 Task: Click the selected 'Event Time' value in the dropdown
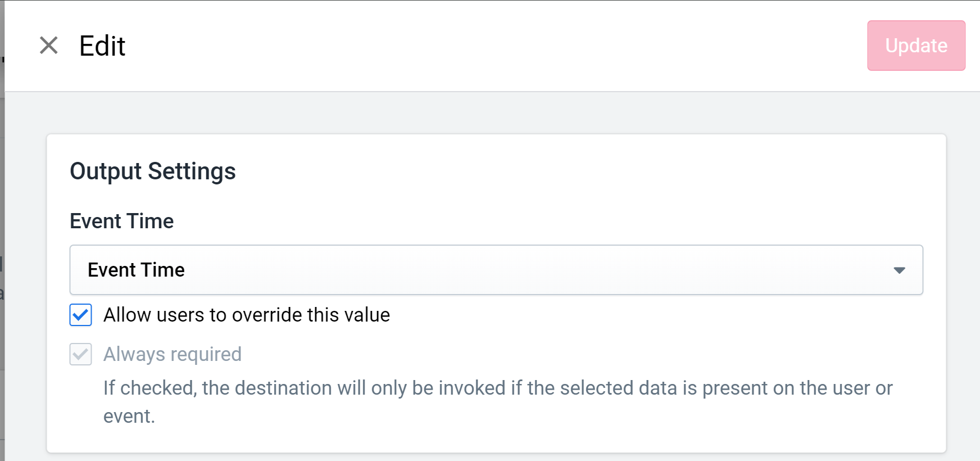click(136, 270)
